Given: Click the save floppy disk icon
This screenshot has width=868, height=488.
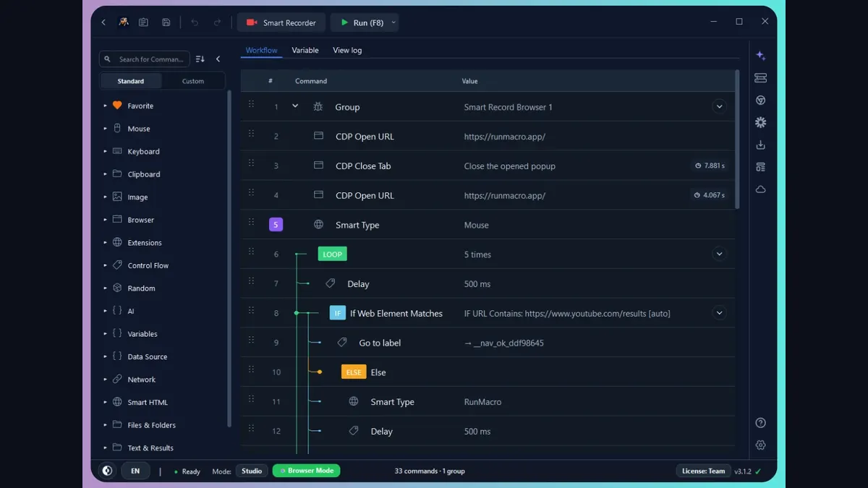Looking at the screenshot, I should click(x=166, y=22).
